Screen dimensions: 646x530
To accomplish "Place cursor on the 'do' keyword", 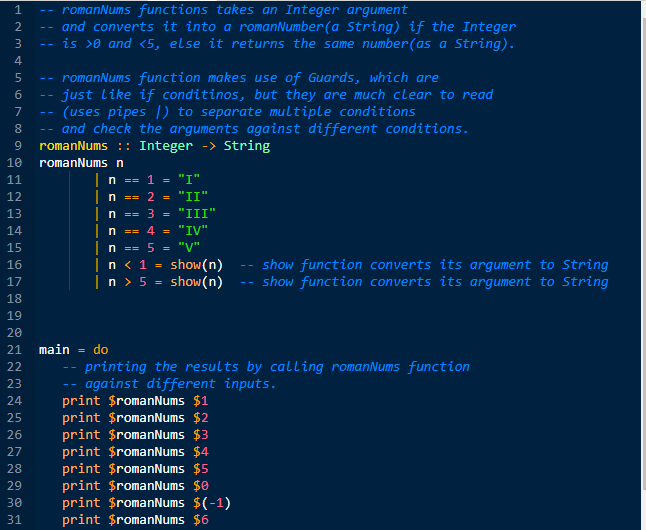I will coord(101,350).
